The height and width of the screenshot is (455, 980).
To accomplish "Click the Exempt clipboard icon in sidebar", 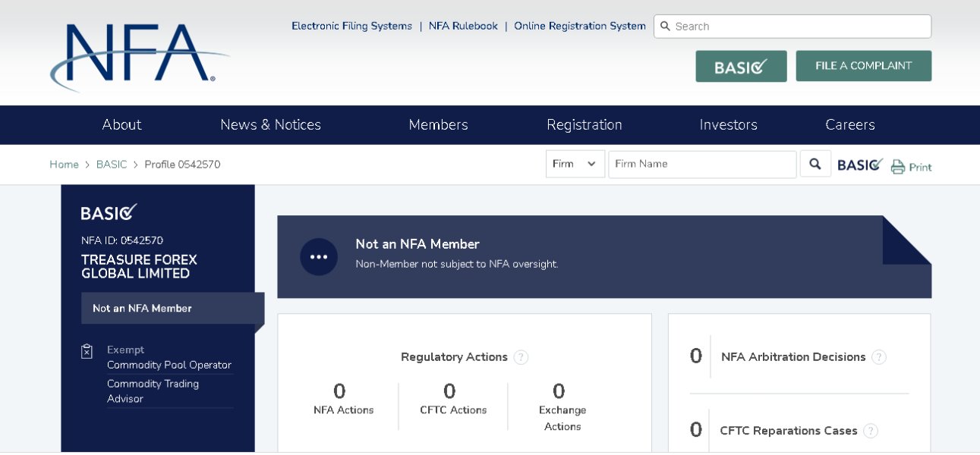I will click(x=87, y=351).
